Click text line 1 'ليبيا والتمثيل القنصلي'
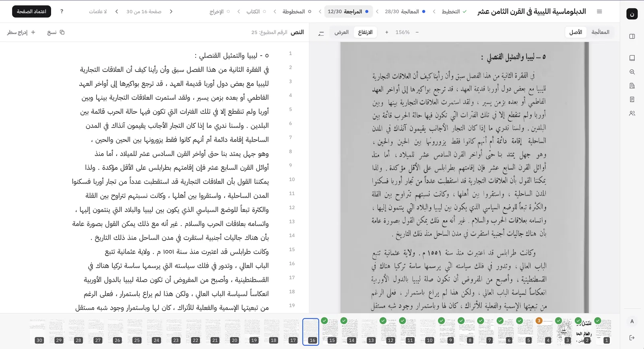Viewport: 644px width, 349px height. pos(231,55)
